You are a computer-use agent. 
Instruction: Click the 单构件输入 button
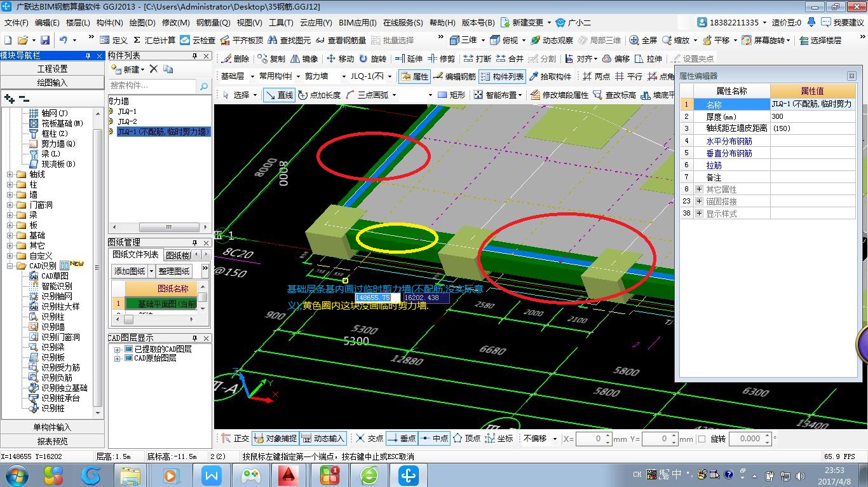pos(52,427)
